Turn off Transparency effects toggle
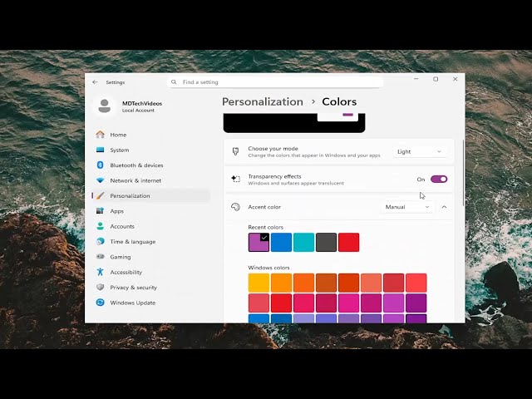This screenshot has width=532, height=399. click(x=439, y=180)
